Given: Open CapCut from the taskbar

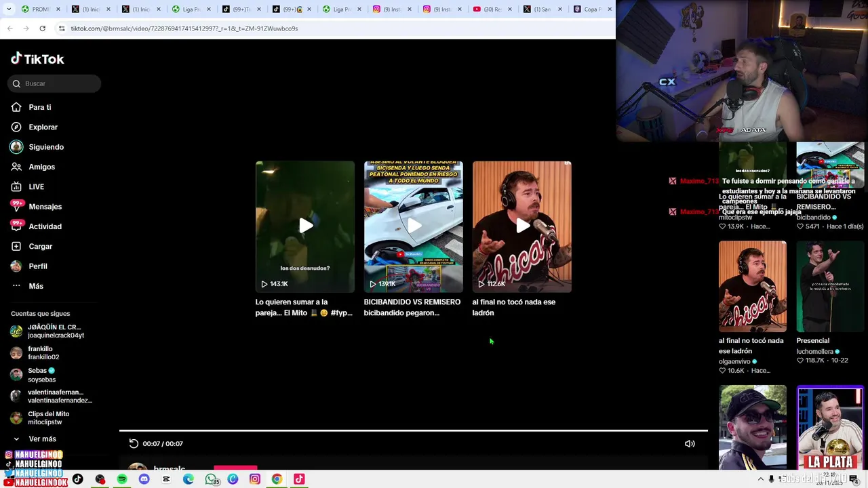Looking at the screenshot, I should (x=166, y=479).
